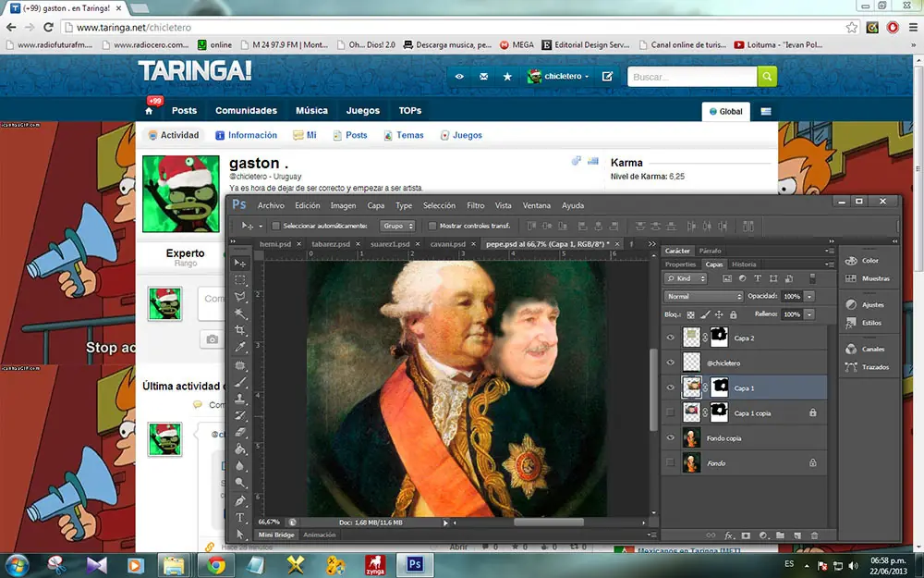Click the Global button on Taringa
This screenshot has height=578, width=924.
(x=726, y=111)
